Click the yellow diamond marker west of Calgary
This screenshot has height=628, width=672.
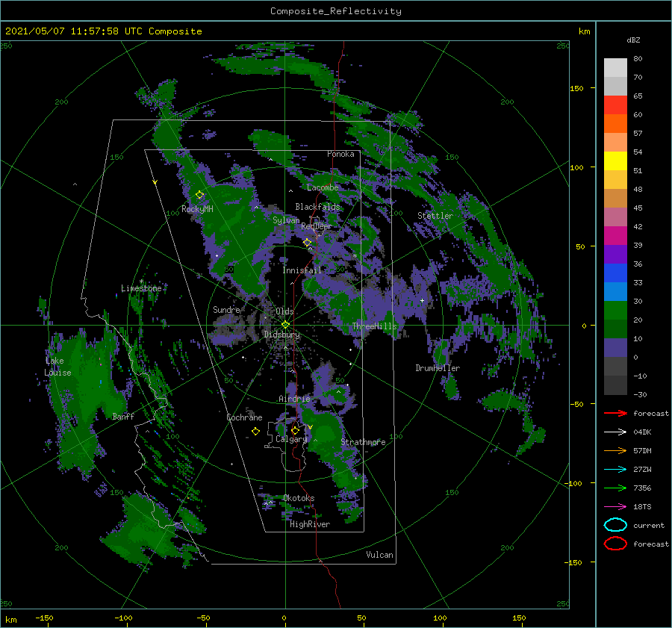[255, 432]
